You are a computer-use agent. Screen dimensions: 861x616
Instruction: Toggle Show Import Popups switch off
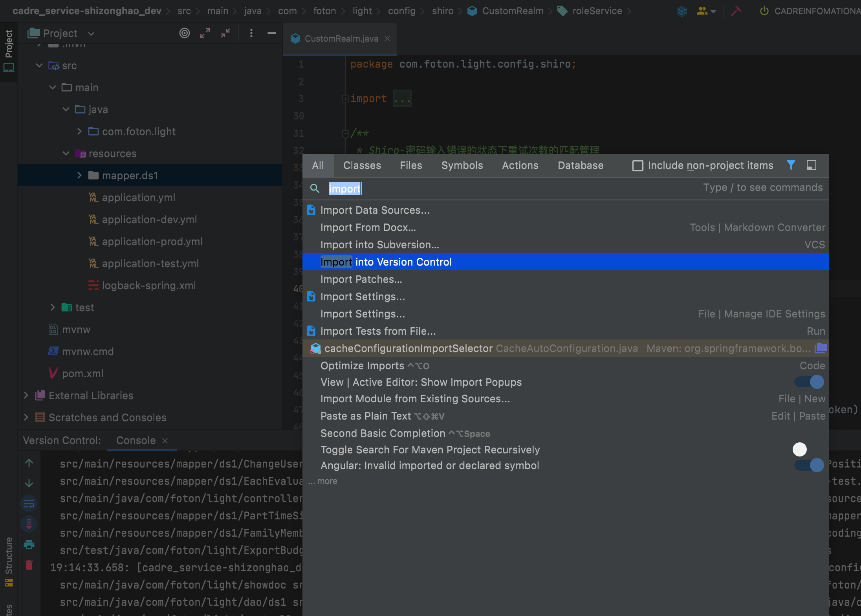[x=809, y=382]
